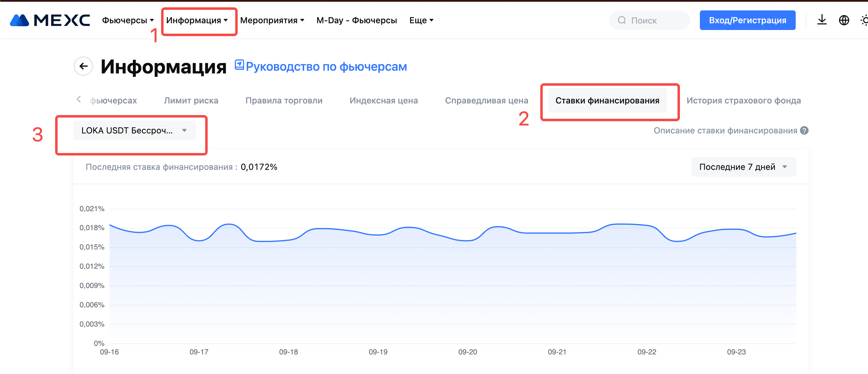Click funding rate description help icon

coord(804,130)
